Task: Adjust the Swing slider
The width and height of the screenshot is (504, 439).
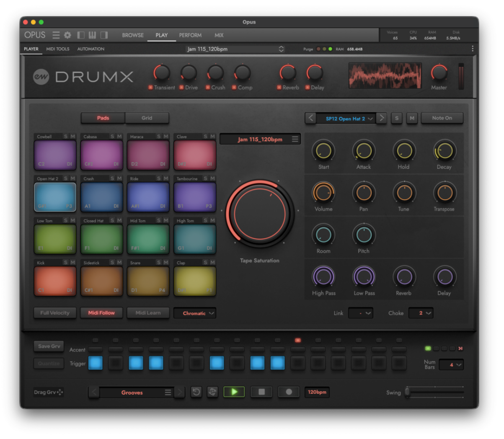Action: tap(407, 392)
